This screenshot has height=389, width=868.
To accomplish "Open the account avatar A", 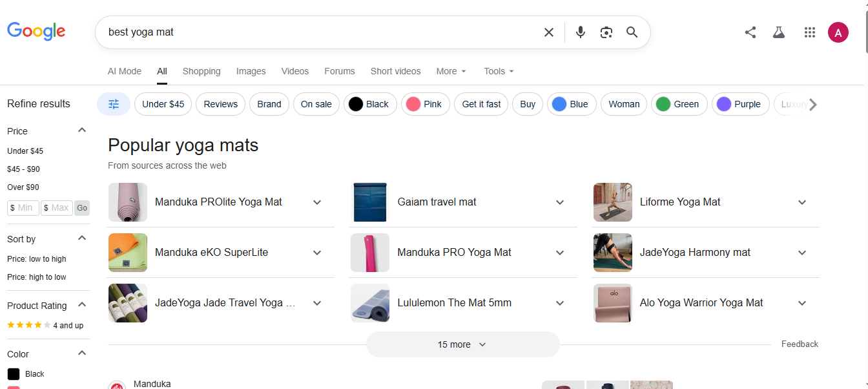I will click(838, 32).
